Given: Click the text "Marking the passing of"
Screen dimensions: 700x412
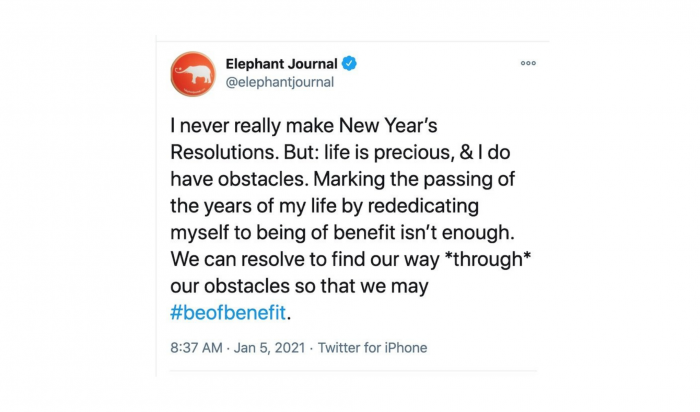Looking at the screenshot, I should pos(414,179).
